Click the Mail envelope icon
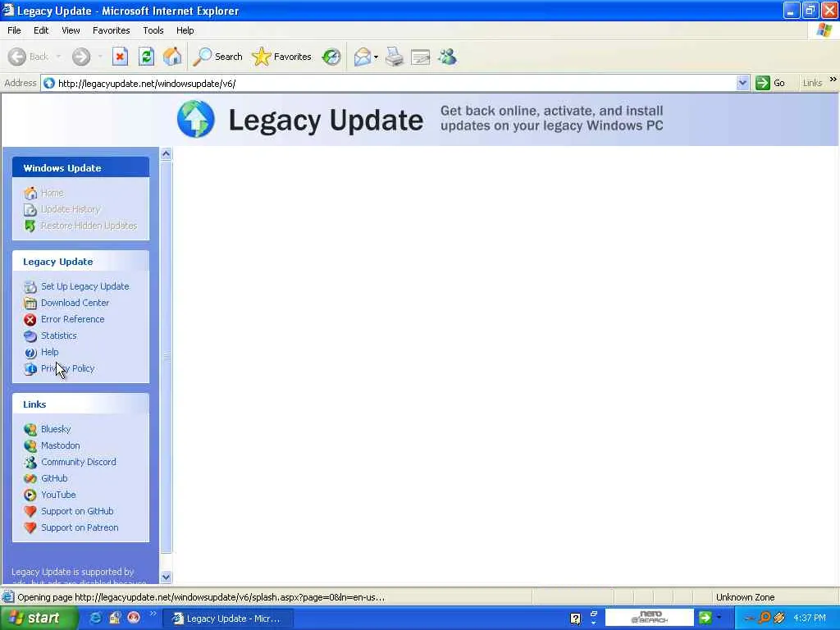 tap(363, 57)
